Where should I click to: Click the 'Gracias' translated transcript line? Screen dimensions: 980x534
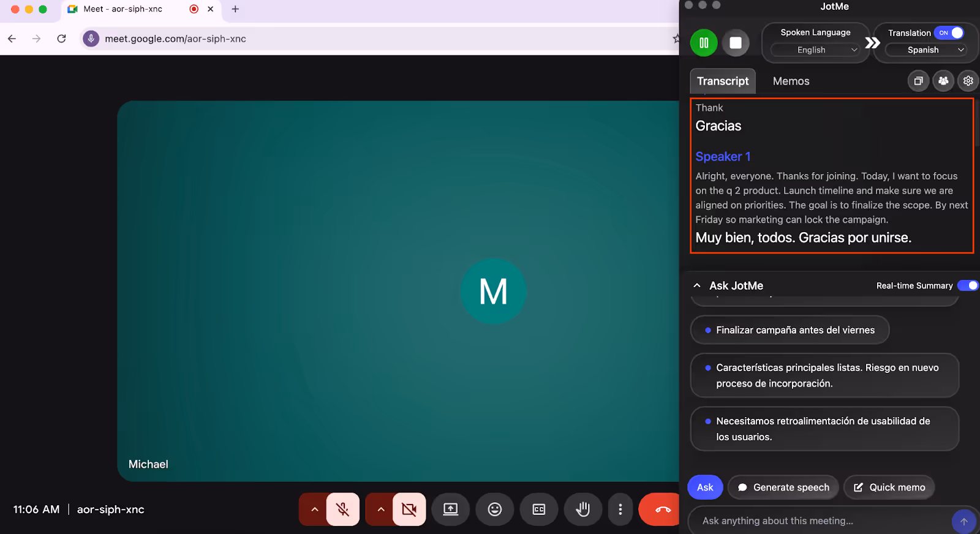718,126
